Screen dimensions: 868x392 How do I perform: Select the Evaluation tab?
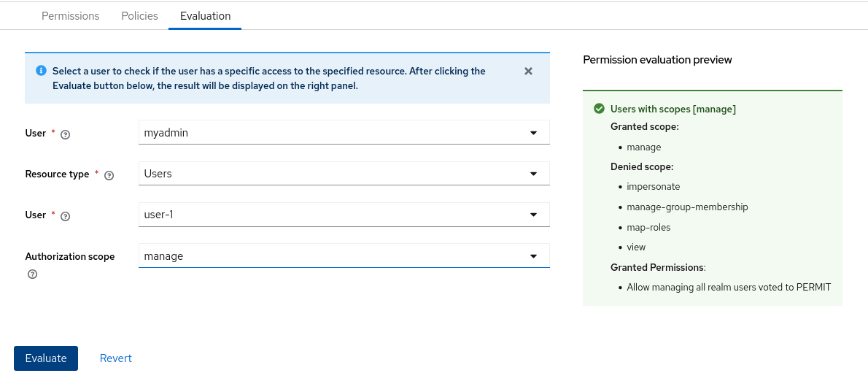(205, 16)
